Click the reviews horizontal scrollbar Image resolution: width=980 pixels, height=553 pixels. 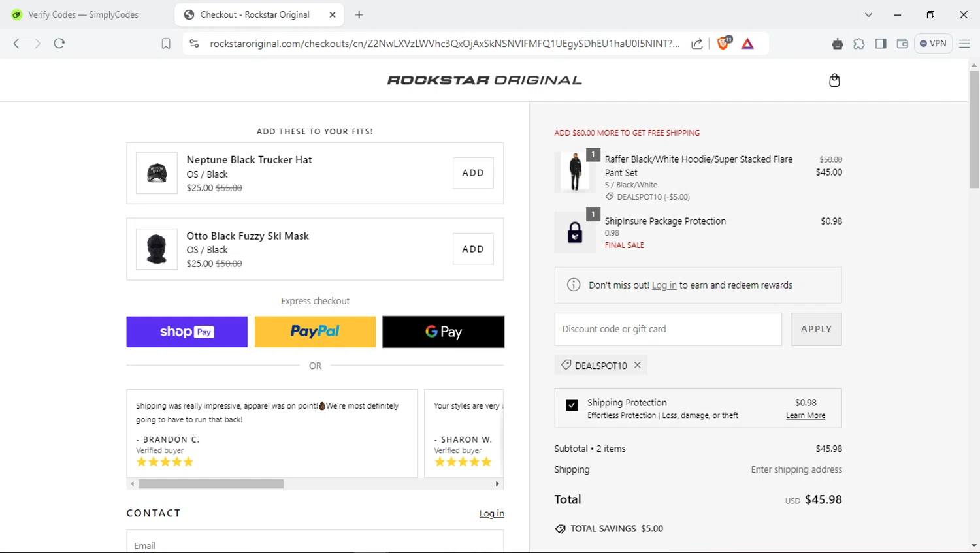tap(211, 484)
